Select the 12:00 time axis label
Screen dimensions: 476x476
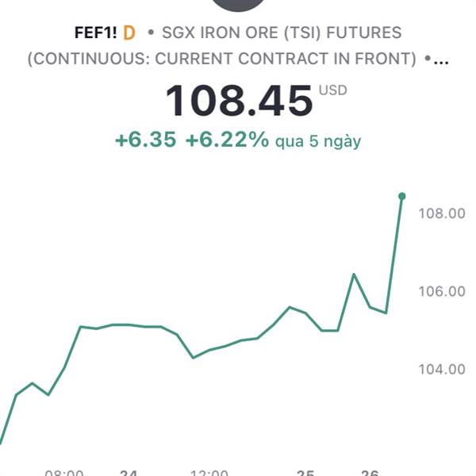[209, 473]
